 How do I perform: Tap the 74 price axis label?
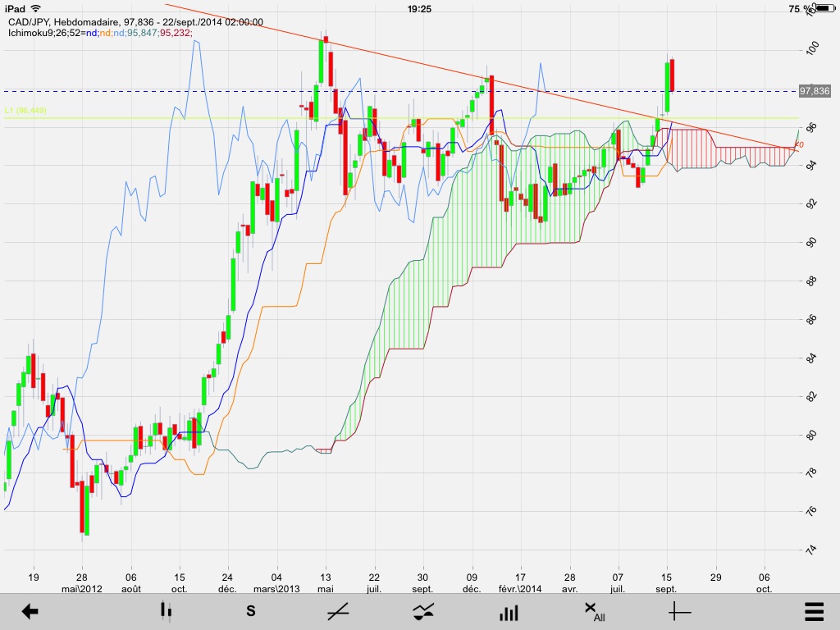(x=811, y=549)
